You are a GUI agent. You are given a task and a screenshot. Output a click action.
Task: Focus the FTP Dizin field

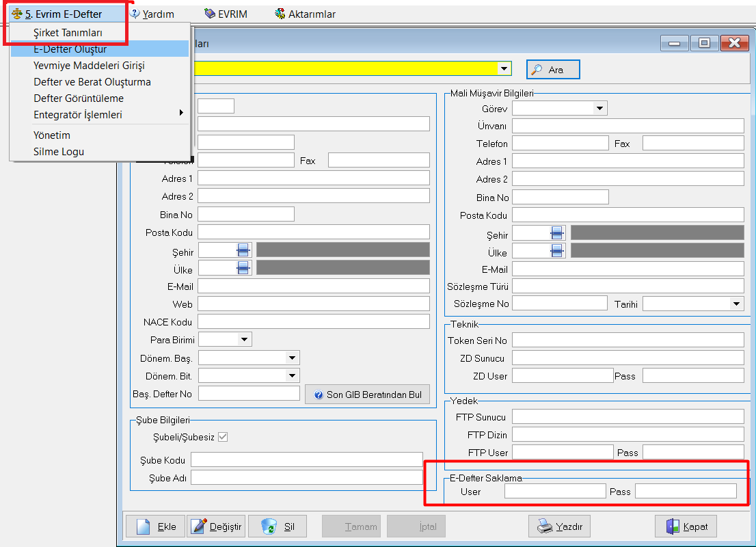(x=627, y=435)
